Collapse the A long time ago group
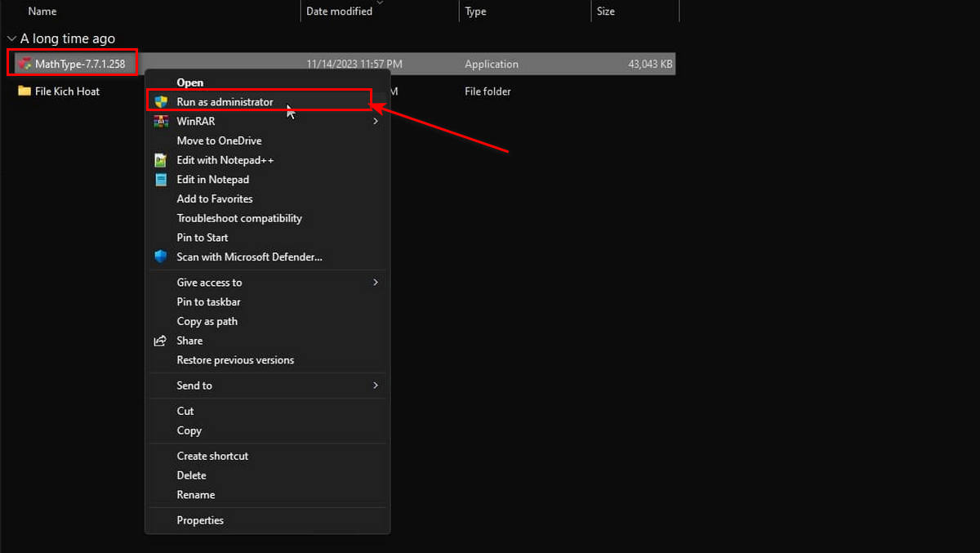This screenshot has width=980, height=553. [x=11, y=38]
